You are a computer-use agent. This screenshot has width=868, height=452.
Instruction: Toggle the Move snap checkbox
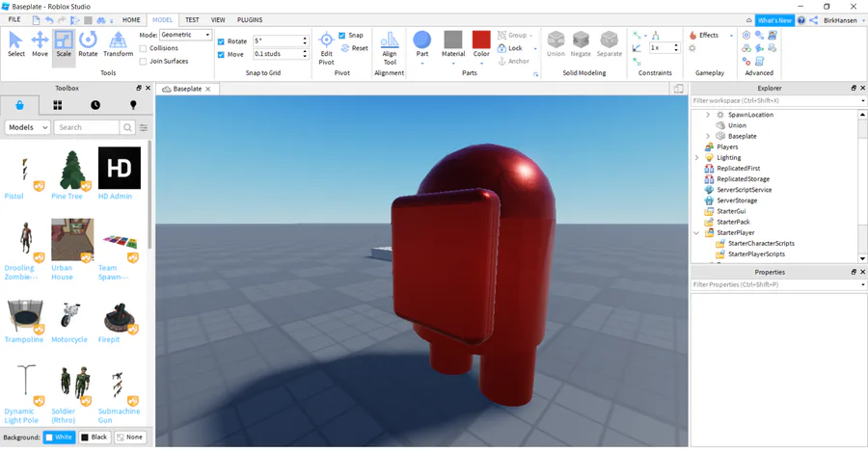pyautogui.click(x=221, y=55)
